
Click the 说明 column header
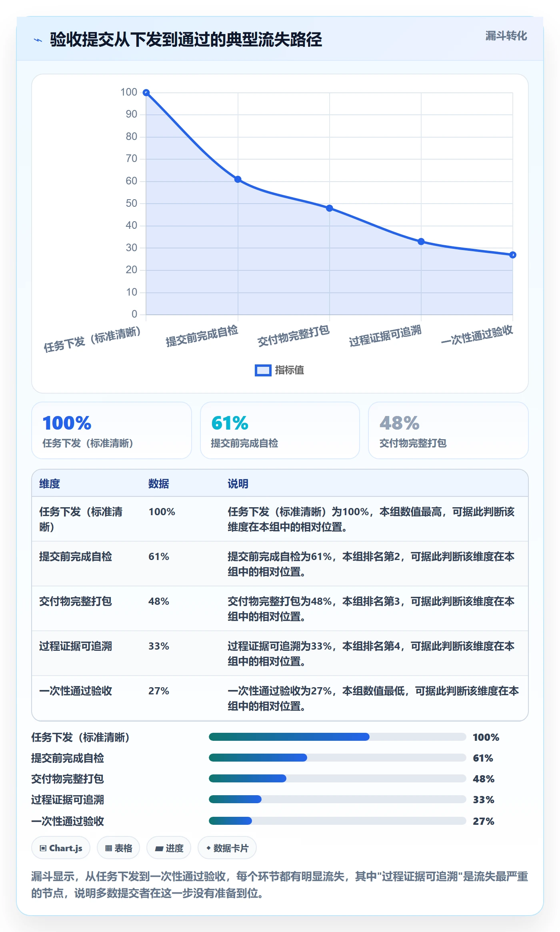(x=238, y=484)
